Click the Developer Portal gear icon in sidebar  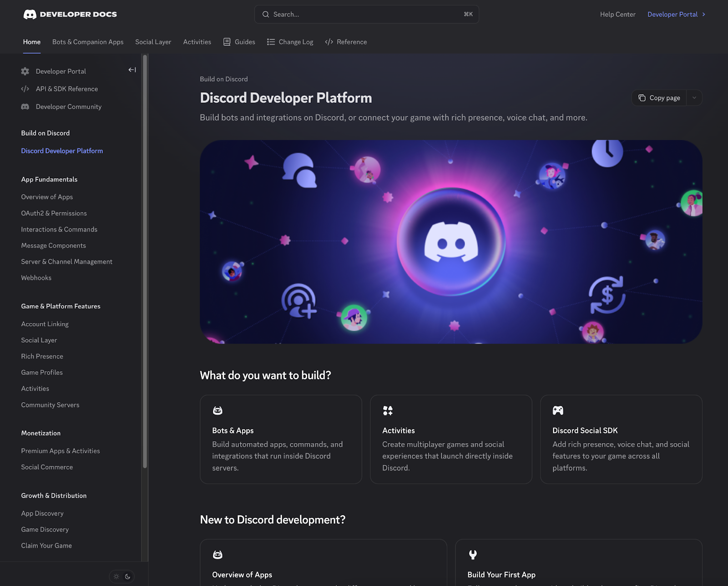[x=25, y=71]
